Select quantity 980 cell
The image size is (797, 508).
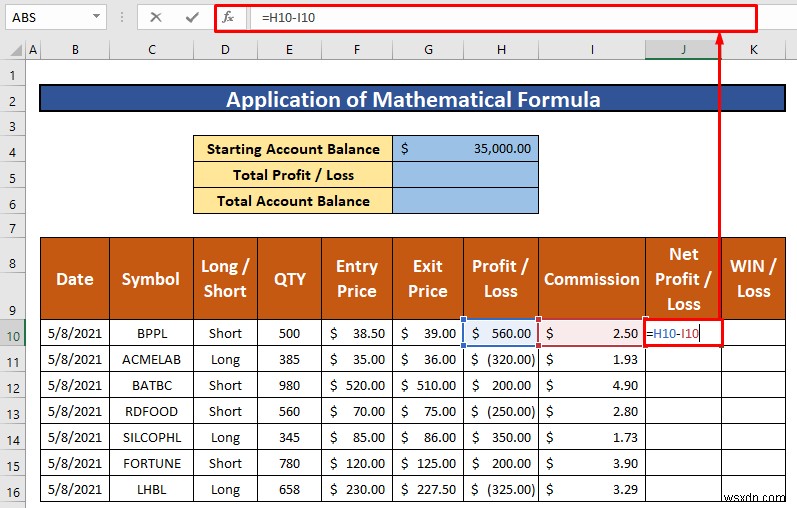289,385
